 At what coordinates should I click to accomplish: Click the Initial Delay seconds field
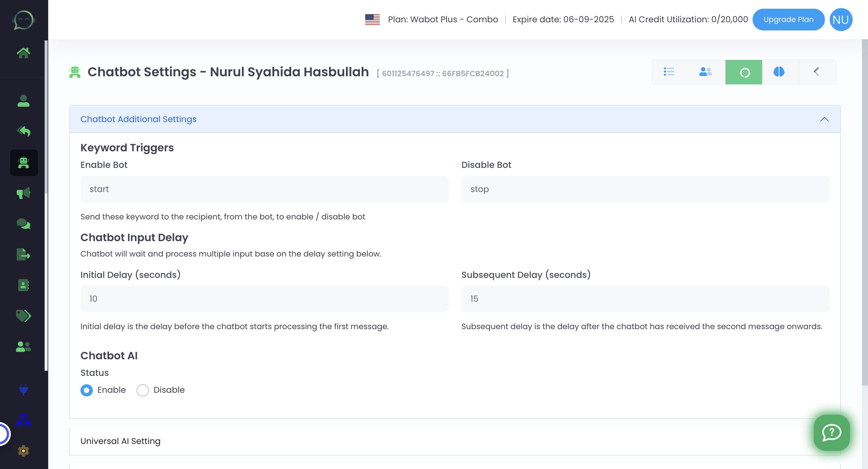[x=264, y=299]
